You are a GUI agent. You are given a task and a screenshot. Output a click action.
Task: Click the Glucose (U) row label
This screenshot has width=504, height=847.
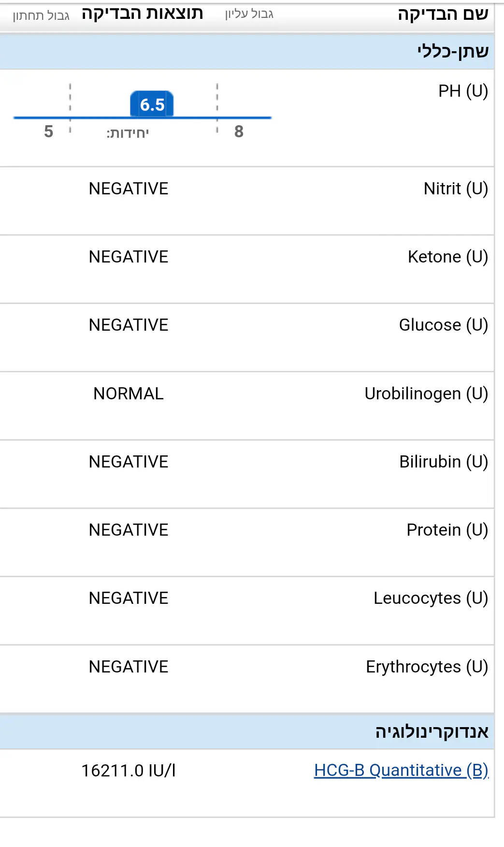[x=443, y=325]
